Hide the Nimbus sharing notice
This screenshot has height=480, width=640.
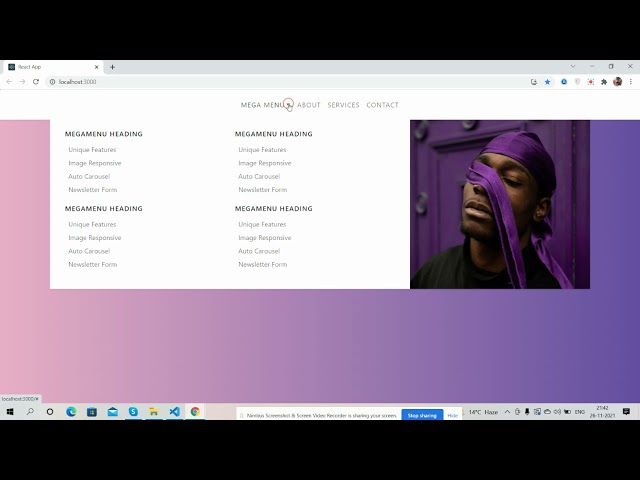(x=453, y=416)
